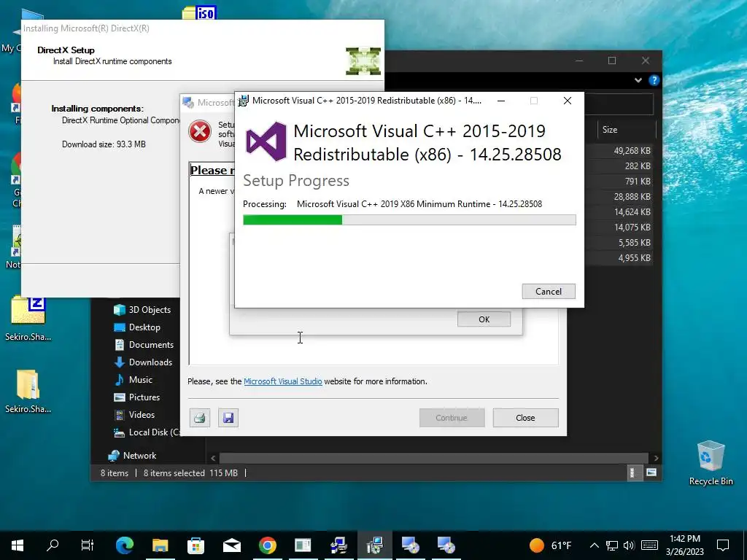The image size is (747, 560).
Task: Click the red error X icon
Action: [x=200, y=131]
